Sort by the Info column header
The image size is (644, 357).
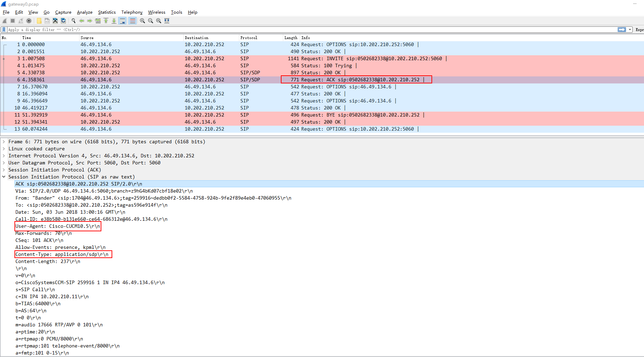(472, 38)
